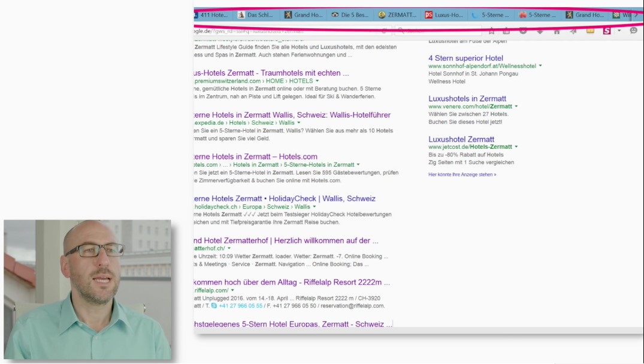Click 'Hier könnte Ihre Anzeige stehen' link

point(462,175)
